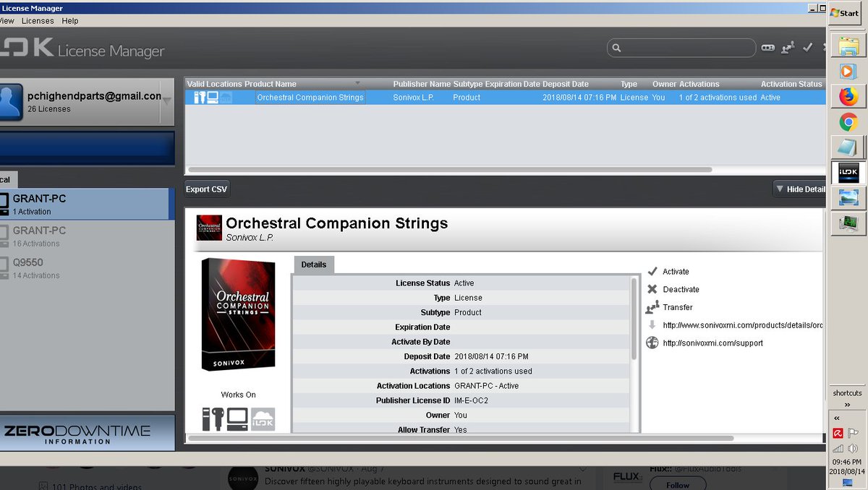Click the iLok Cloud Works On icon
The image size is (868, 490).
pos(263,420)
